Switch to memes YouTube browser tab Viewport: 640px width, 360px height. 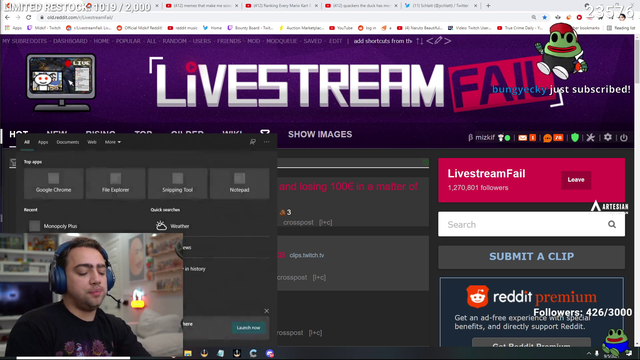coord(202,6)
